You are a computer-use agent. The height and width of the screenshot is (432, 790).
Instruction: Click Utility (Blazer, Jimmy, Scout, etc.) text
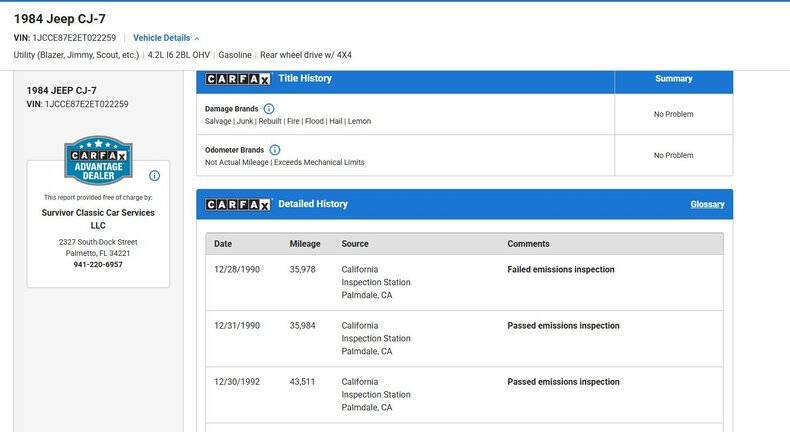(76, 55)
